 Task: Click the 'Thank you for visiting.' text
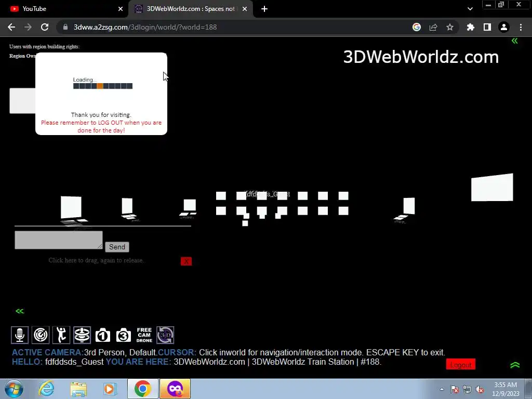[x=101, y=115]
